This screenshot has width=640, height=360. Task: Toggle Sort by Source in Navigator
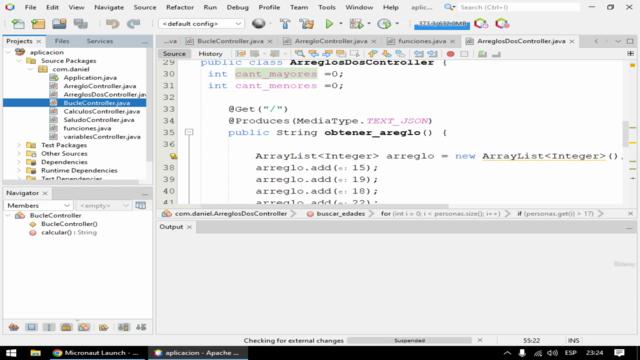(x=141, y=327)
